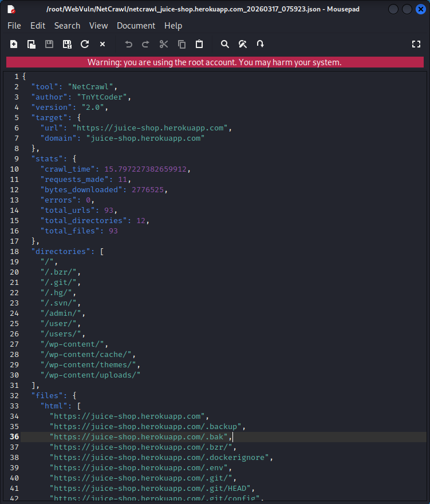Open Find with the magnifier icon
This screenshot has width=430, height=504.
(x=225, y=44)
